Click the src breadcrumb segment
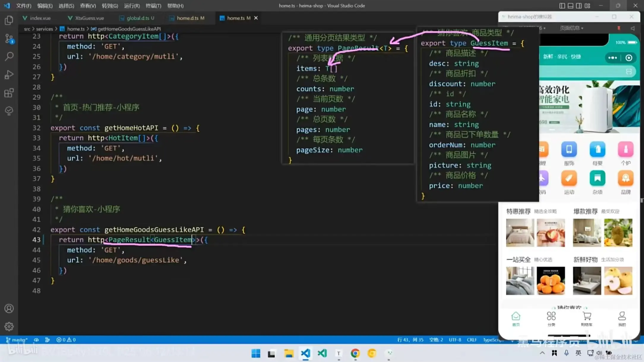Image resolution: width=644 pixels, height=362 pixels. (27, 29)
